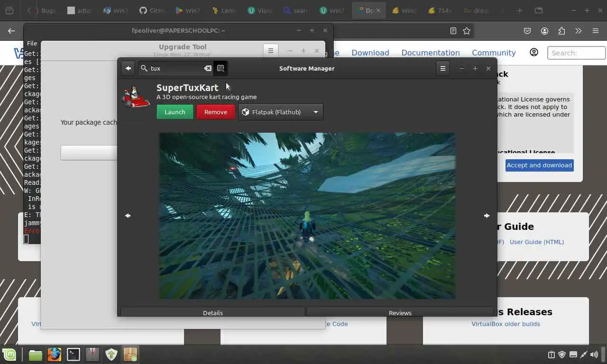
Task: Open Linux Mint start menu
Action: tap(9, 355)
